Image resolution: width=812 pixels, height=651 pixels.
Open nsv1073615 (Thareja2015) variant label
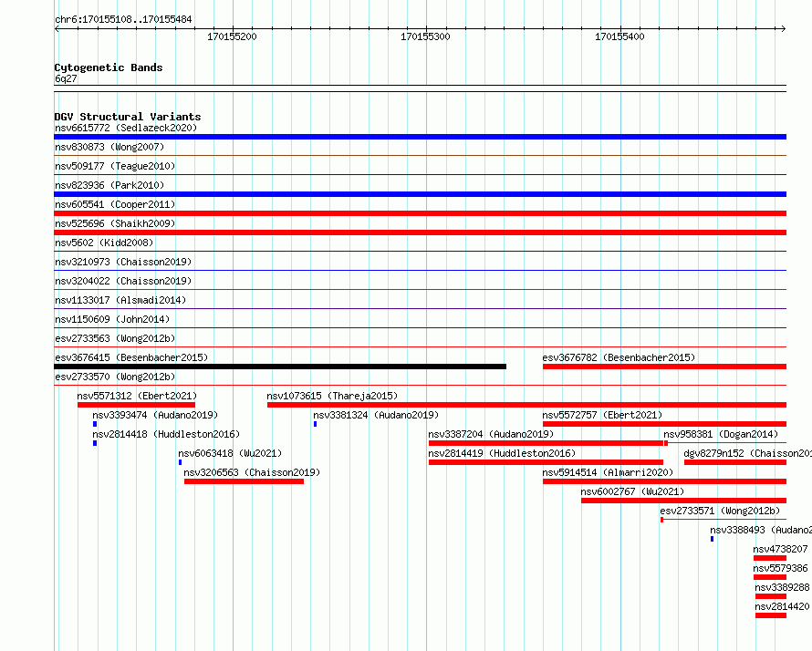(332, 396)
